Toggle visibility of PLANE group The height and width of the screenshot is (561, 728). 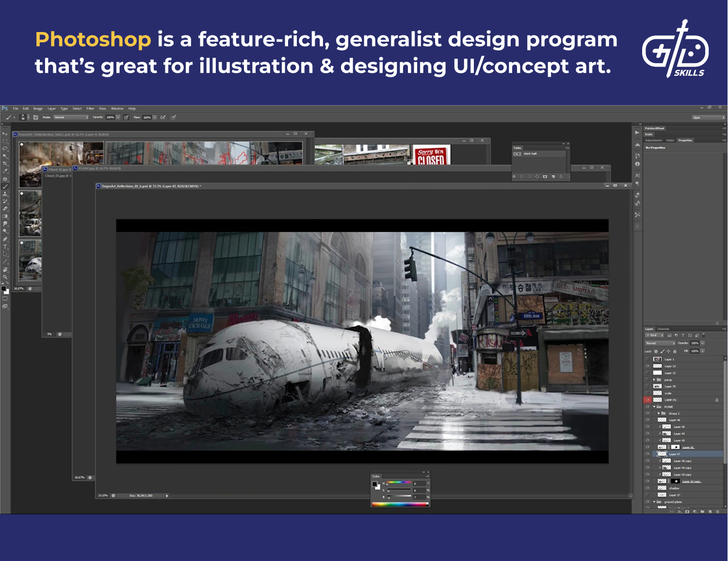(647, 407)
